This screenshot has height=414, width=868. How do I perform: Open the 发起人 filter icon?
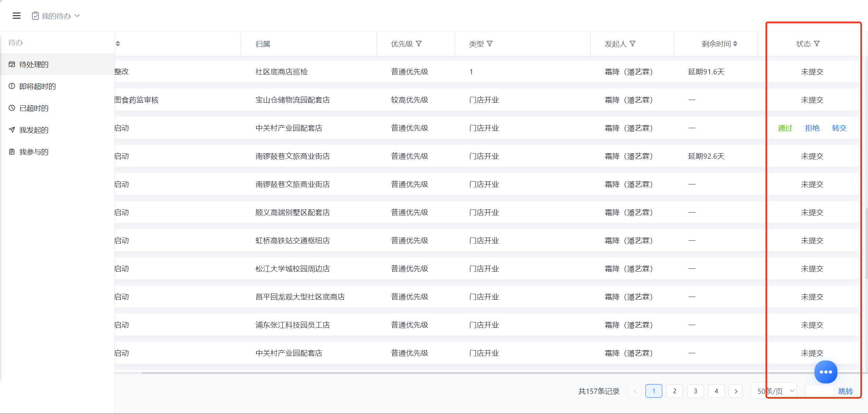[633, 44]
